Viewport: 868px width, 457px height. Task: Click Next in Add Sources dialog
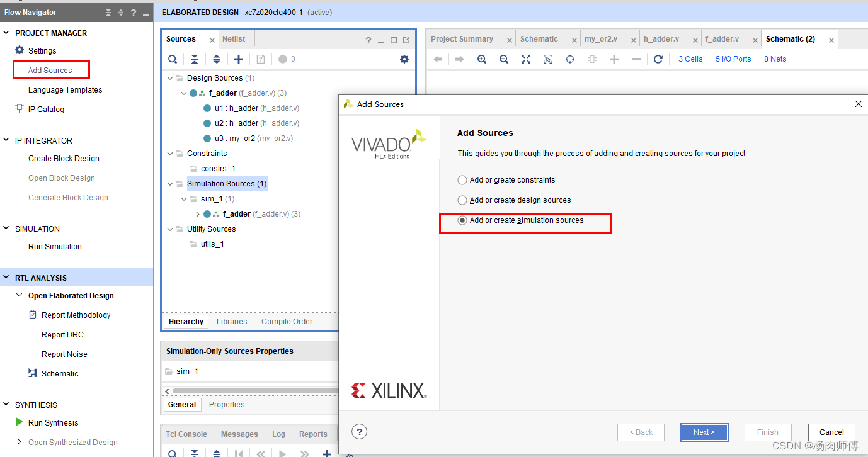(x=704, y=432)
